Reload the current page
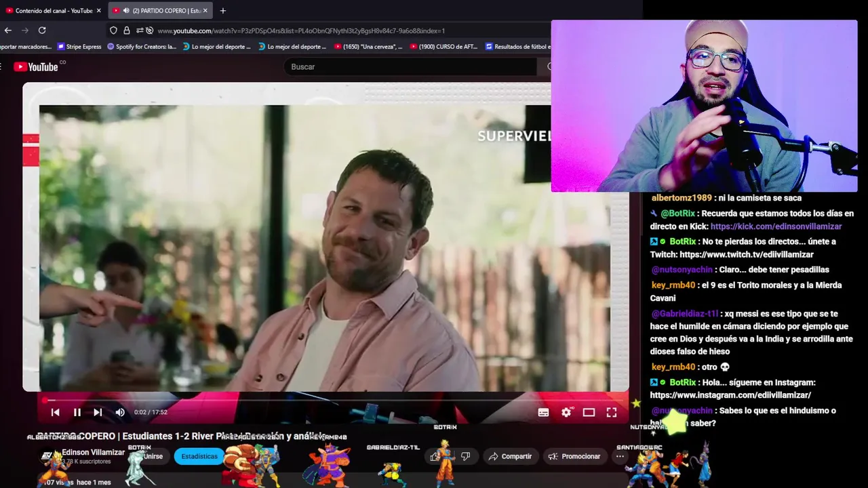The image size is (868, 488). [x=42, y=30]
